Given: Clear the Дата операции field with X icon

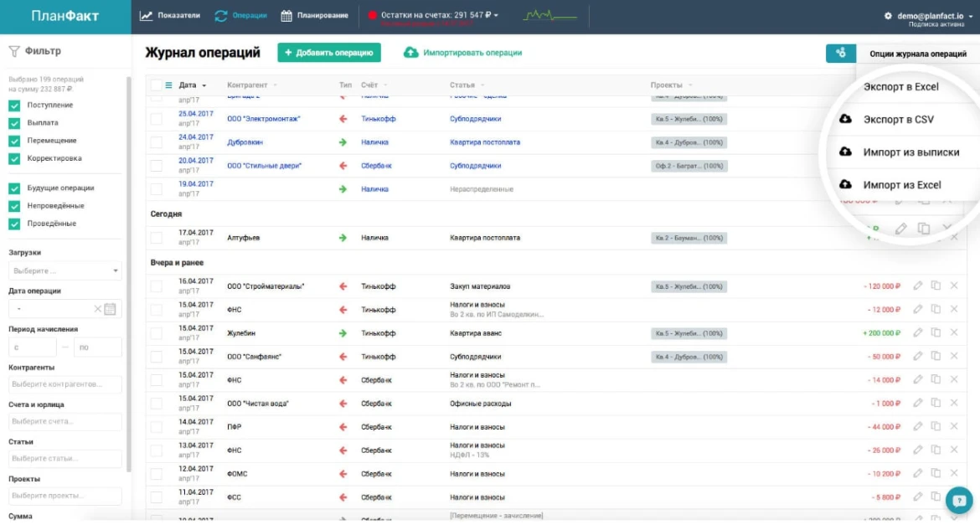Looking at the screenshot, I should tap(97, 309).
